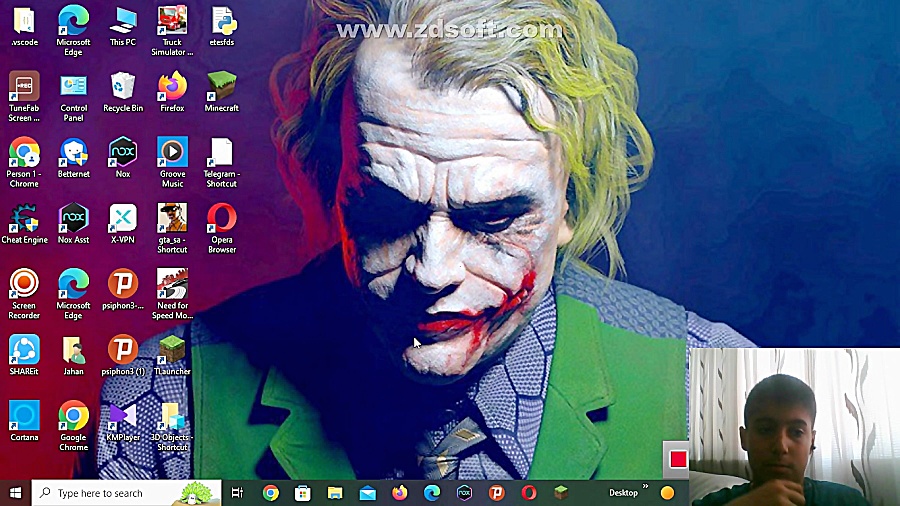Launch Firefox from the taskbar
Viewport: 900px width, 506px height.
point(399,493)
